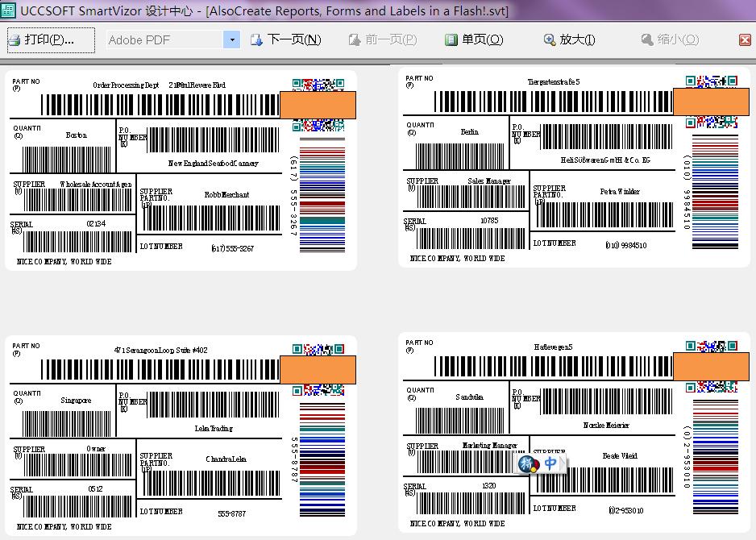
Task: Click the Zoom Out magnifier icon
Action: click(647, 40)
